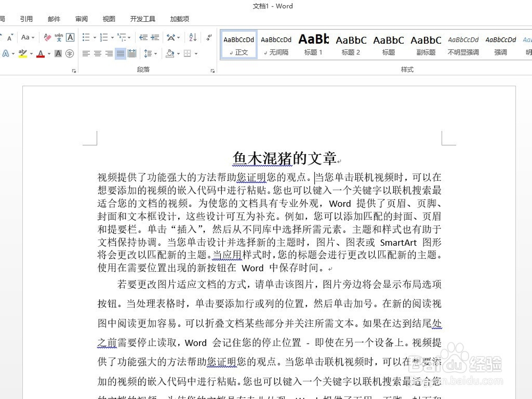Toggle Center alignment on the paragraph
532x399 pixels.
click(x=98, y=54)
